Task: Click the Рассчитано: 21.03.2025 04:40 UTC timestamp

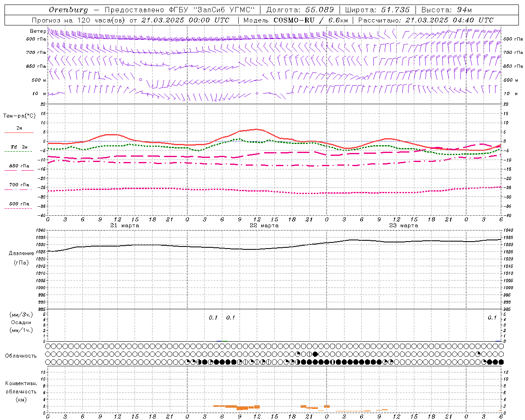Action: click(x=426, y=20)
